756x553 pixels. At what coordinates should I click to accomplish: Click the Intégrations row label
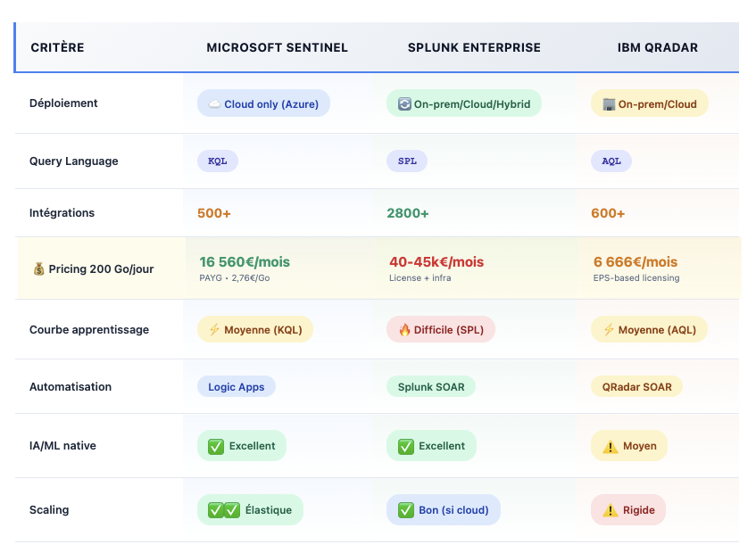click(x=62, y=213)
